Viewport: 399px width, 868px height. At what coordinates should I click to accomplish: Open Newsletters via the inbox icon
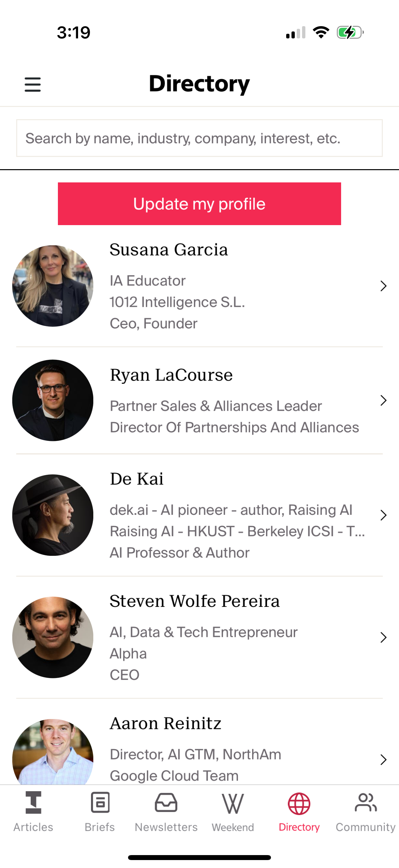pyautogui.click(x=166, y=803)
